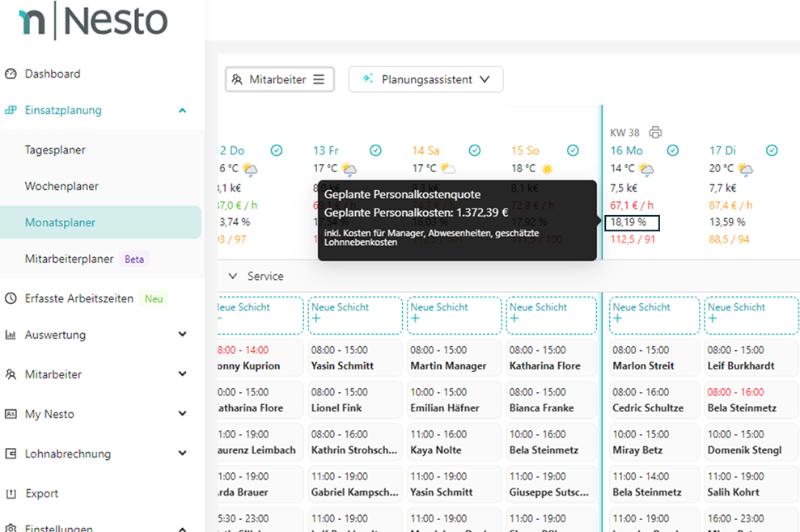This screenshot has width=800, height=532.
Task: Select Wochenplaner in the sidebar
Action: (61, 186)
